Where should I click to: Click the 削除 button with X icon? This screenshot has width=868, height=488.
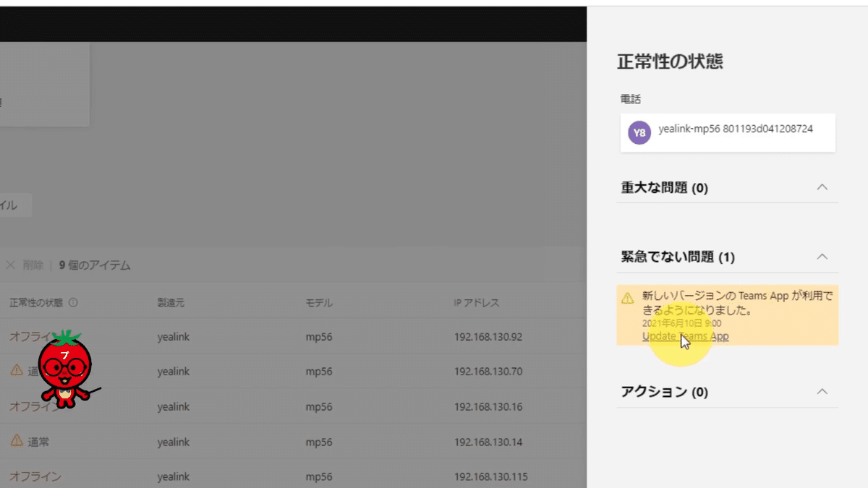(x=25, y=265)
